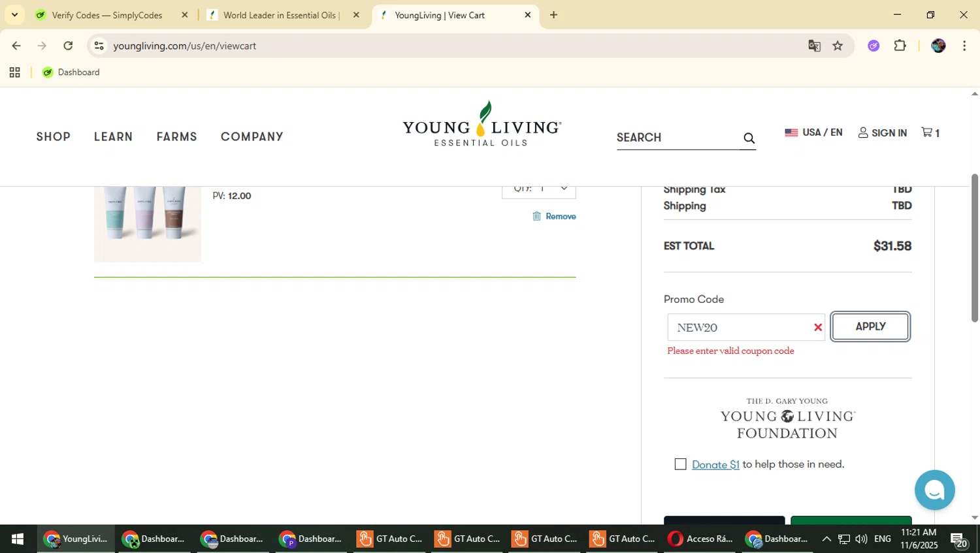
Task: Open the Opera Acceso Rá... taskbar item
Action: coord(700,539)
